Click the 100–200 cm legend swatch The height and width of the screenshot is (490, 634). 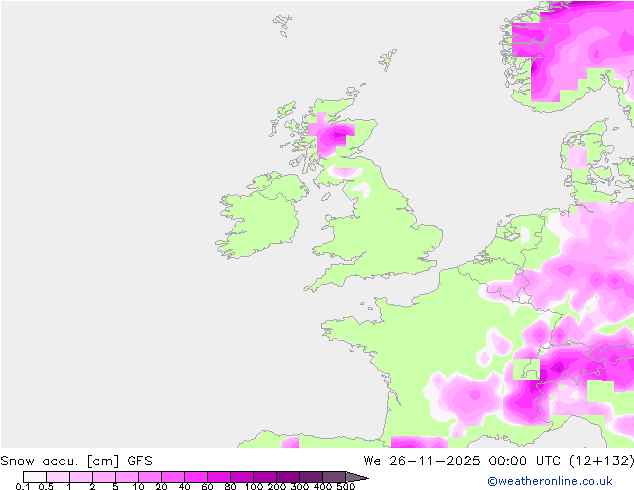265,477
